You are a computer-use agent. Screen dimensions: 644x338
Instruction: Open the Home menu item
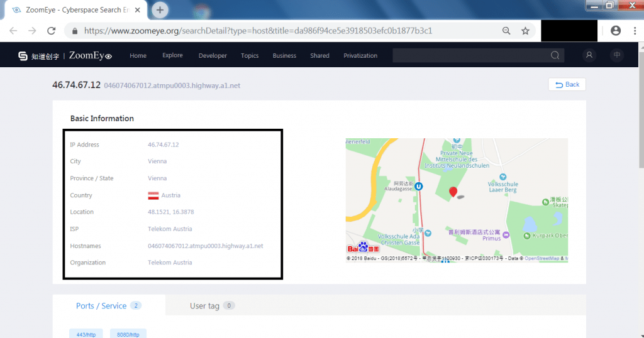click(x=138, y=55)
